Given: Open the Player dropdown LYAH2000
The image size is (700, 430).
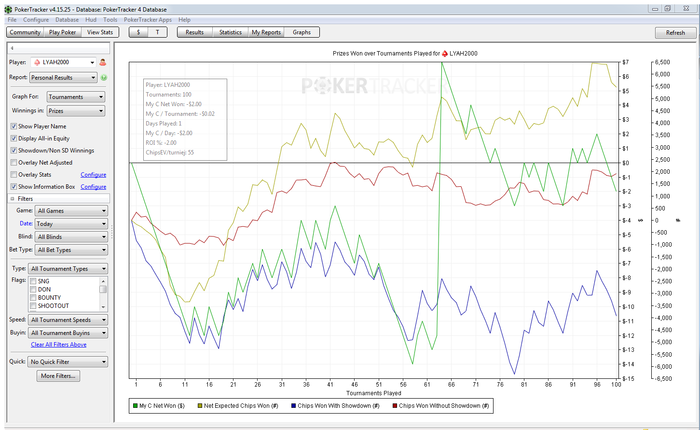Looking at the screenshot, I should 63,63.
